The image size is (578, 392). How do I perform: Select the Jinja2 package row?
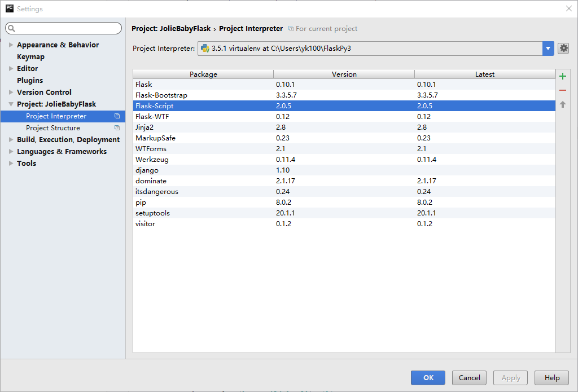344,127
